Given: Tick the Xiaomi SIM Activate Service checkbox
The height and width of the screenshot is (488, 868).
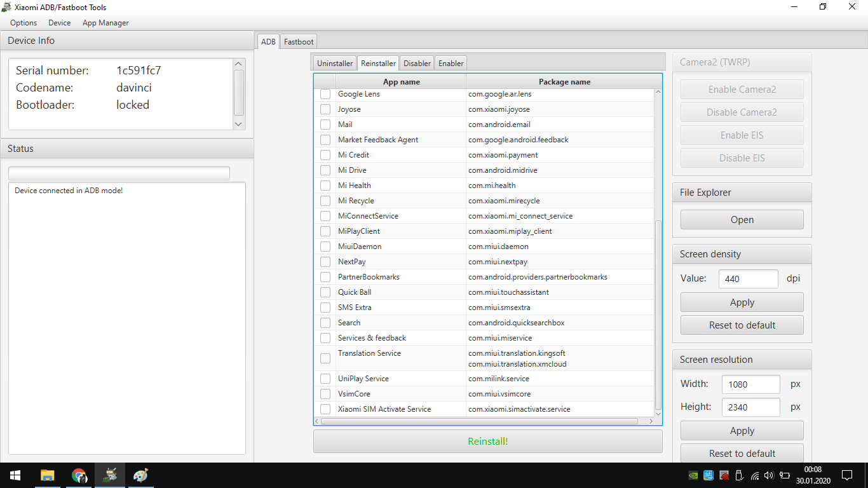Looking at the screenshot, I should coord(325,409).
